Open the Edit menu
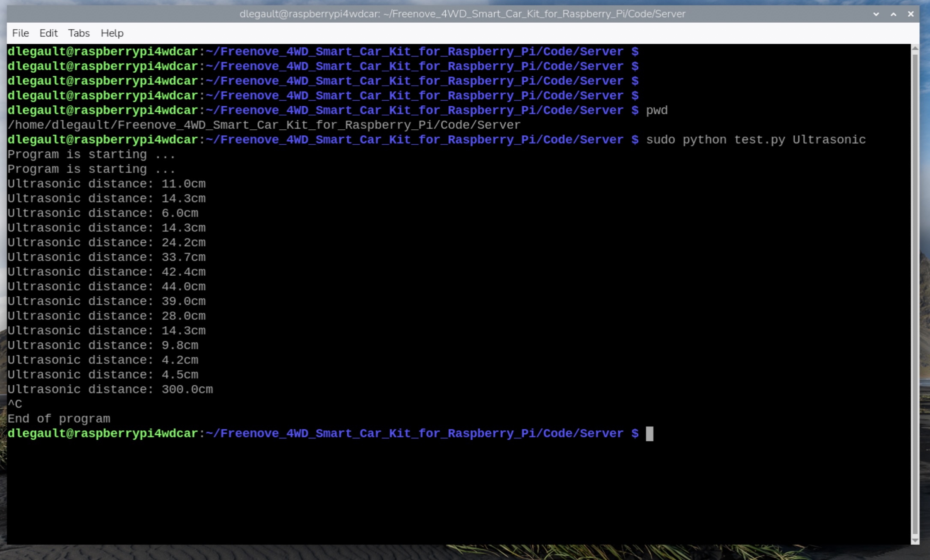This screenshot has height=560, width=930. tap(48, 33)
